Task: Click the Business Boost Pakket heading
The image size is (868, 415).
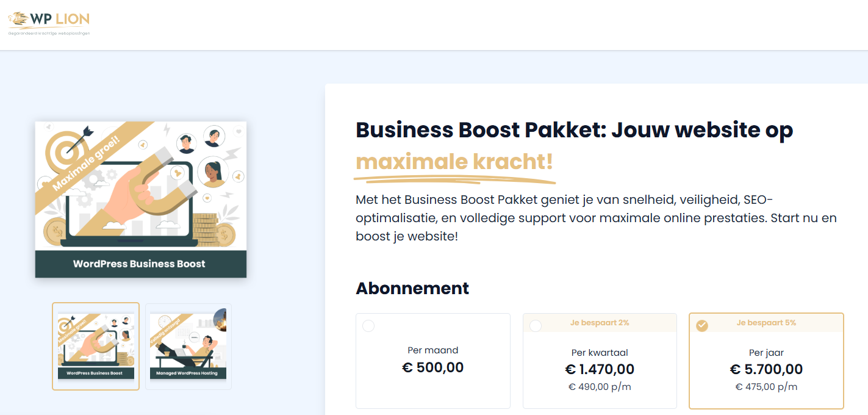Action: pyautogui.click(x=574, y=130)
